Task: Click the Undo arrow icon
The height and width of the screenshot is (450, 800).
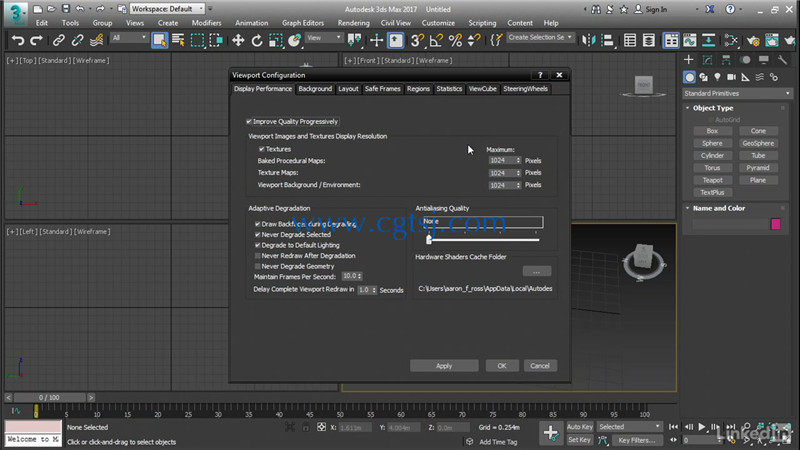Action: click(x=18, y=40)
